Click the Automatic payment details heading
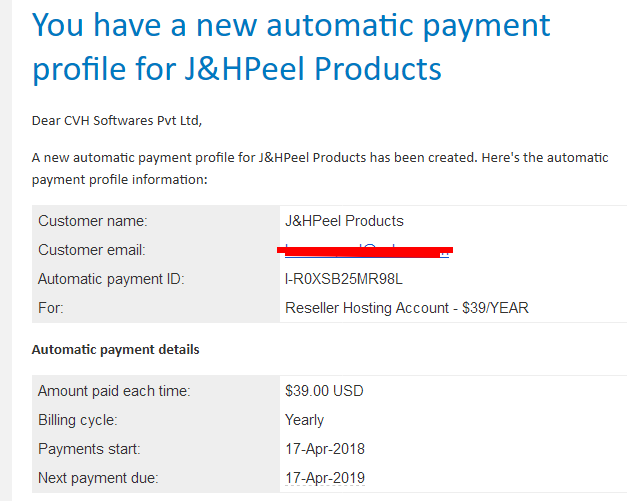 tap(116, 349)
